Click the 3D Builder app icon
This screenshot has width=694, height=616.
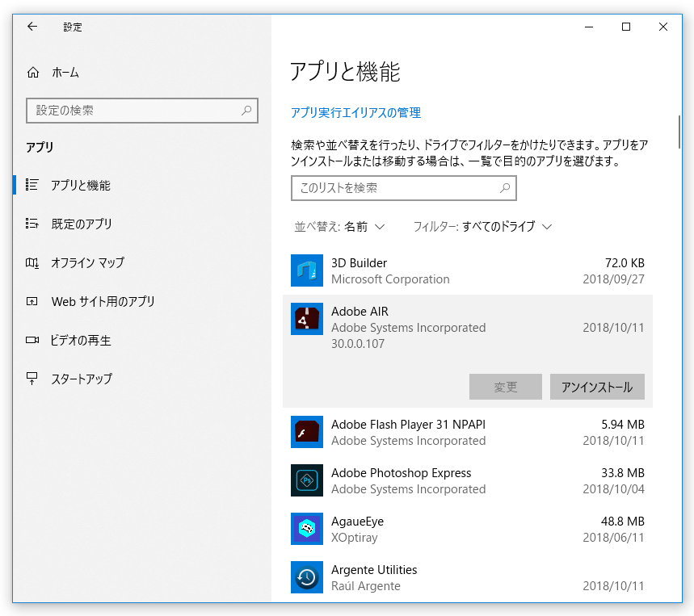(307, 270)
